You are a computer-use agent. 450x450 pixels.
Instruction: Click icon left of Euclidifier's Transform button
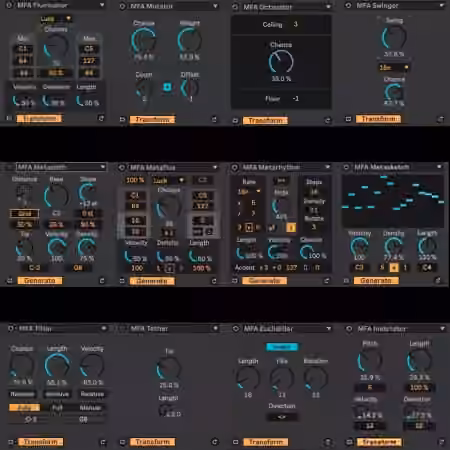(236, 442)
